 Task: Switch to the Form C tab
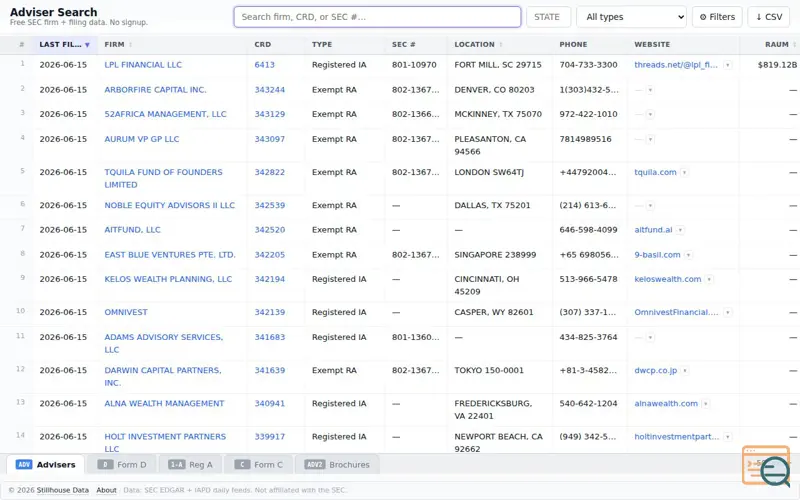click(x=258, y=464)
